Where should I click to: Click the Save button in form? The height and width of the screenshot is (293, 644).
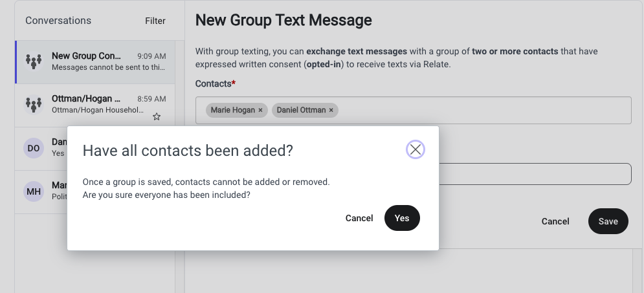608,221
